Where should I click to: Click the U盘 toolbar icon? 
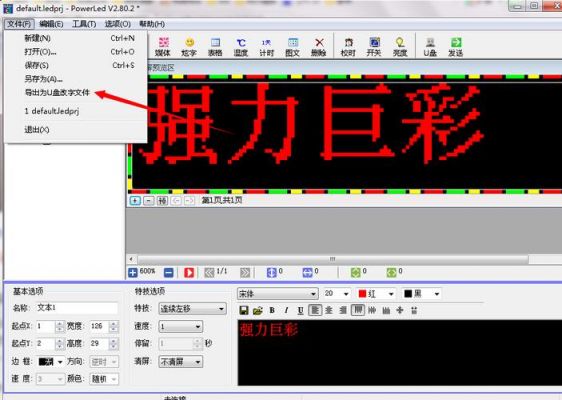click(x=430, y=47)
